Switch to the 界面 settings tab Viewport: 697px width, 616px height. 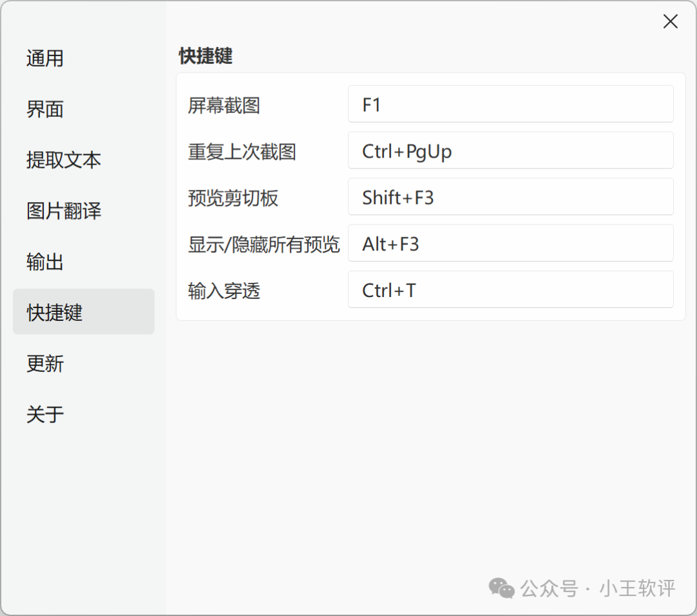click(x=44, y=109)
